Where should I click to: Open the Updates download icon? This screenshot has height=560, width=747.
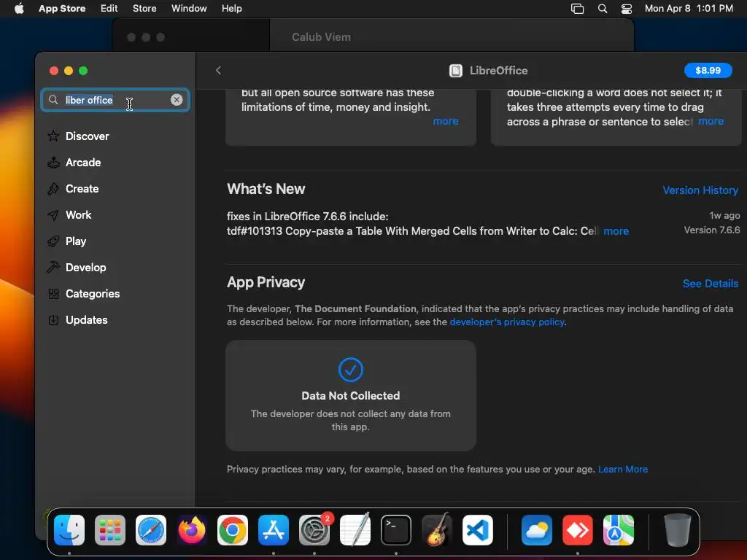[x=53, y=320]
